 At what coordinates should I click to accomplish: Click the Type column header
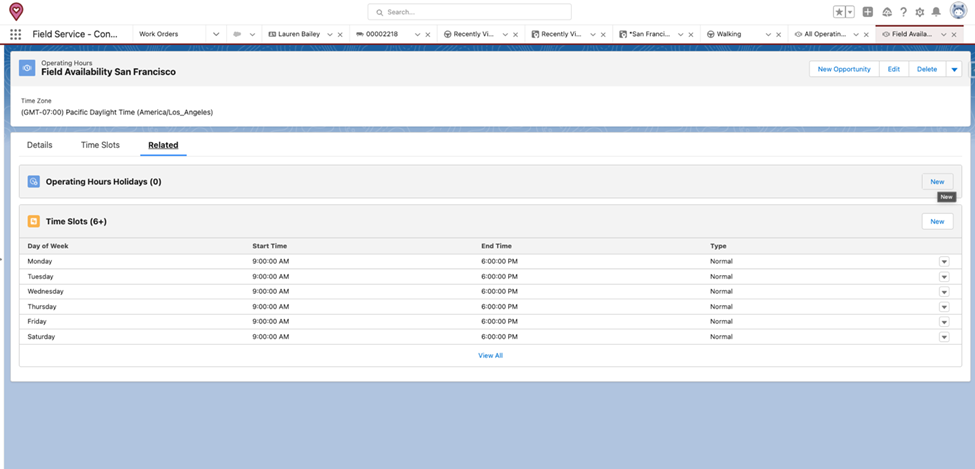pyautogui.click(x=718, y=246)
